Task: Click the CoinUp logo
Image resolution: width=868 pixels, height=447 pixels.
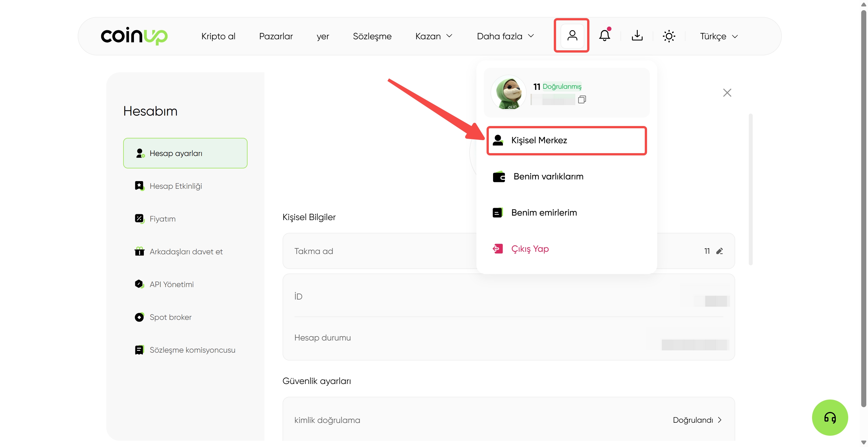Action: pyautogui.click(x=134, y=36)
